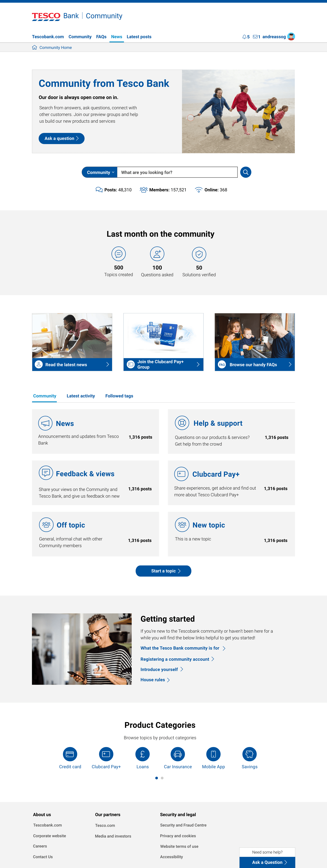
Task: Select the Credit card category icon
Action: tap(70, 754)
